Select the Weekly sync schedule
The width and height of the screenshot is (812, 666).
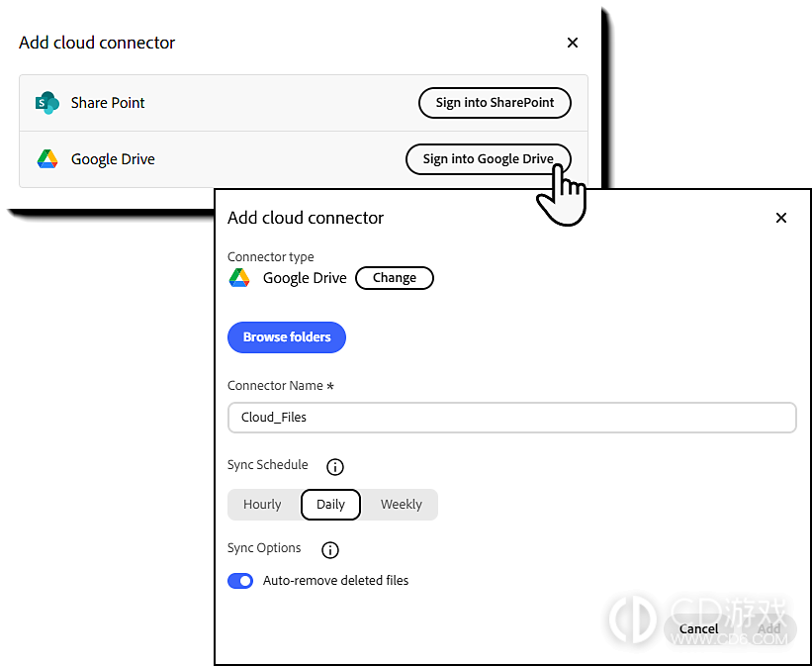(402, 505)
